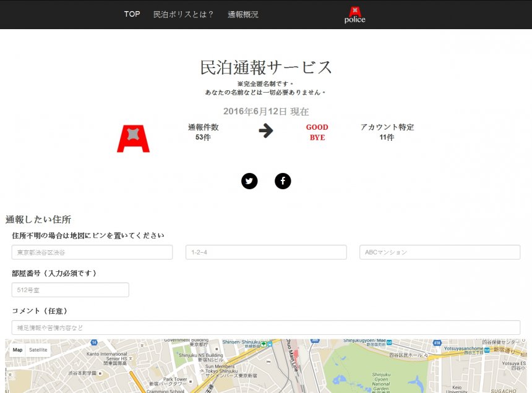Click the 512号室 room number field
The height and width of the screenshot is (393, 532).
71,290
